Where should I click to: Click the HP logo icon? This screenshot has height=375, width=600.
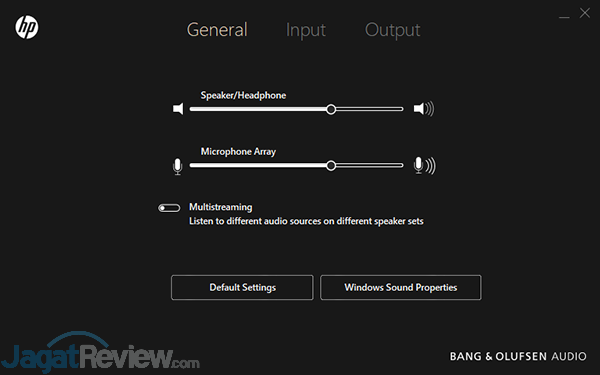point(27,27)
